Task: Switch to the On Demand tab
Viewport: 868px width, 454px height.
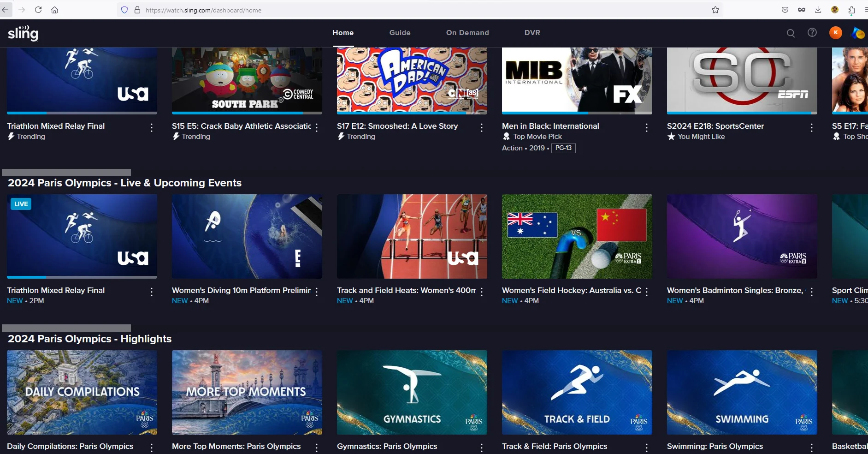Action: coord(467,33)
